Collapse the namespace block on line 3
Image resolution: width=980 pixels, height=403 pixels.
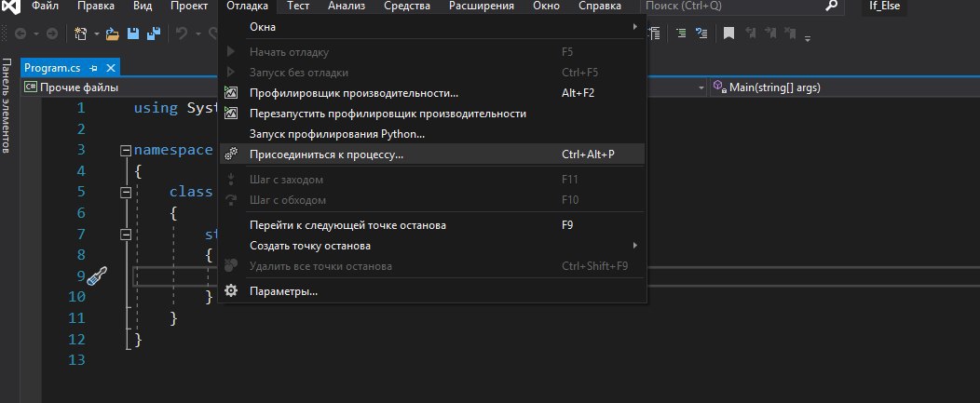coord(125,151)
